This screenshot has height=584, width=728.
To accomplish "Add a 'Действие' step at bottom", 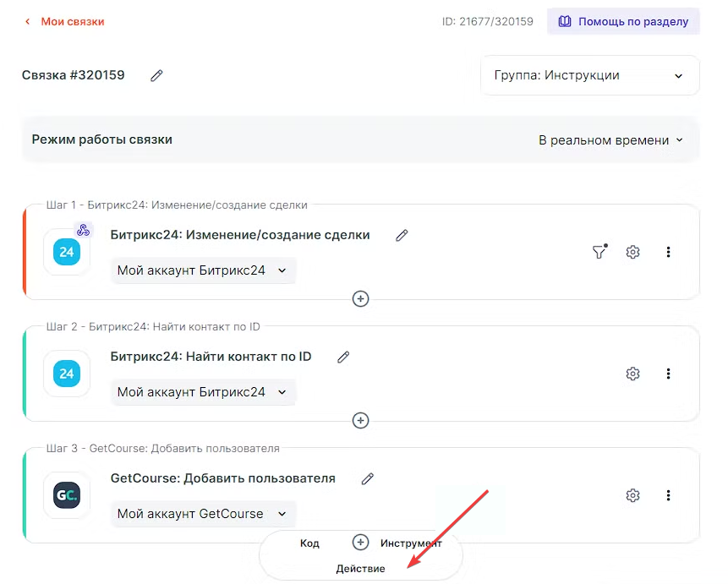I will tap(360, 569).
